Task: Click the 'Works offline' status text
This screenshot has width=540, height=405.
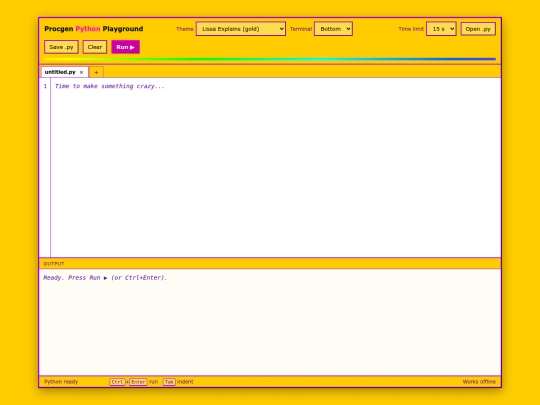Action: coord(479,382)
